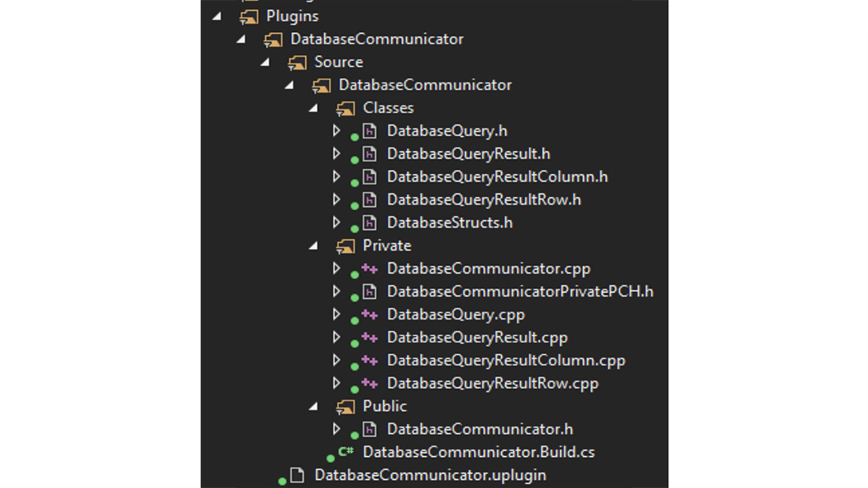Screen dimensions: 868x488
Task: Click the header file icon beside DatabaseQuery.h
Action: click(369, 131)
